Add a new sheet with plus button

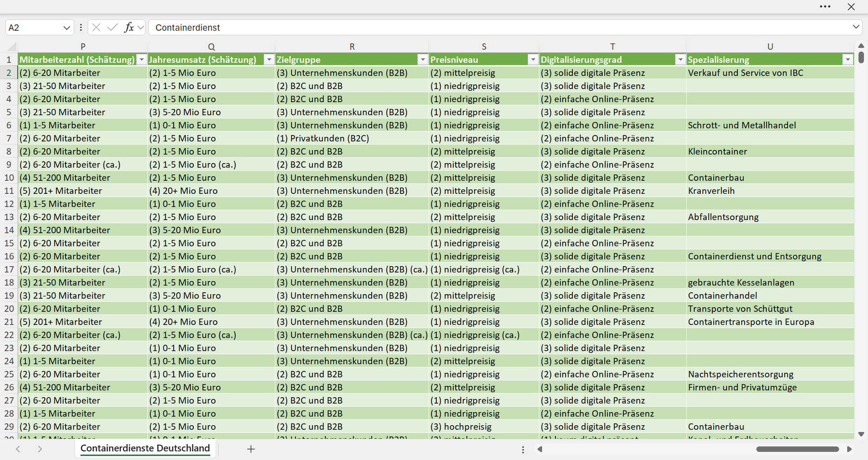(x=251, y=449)
